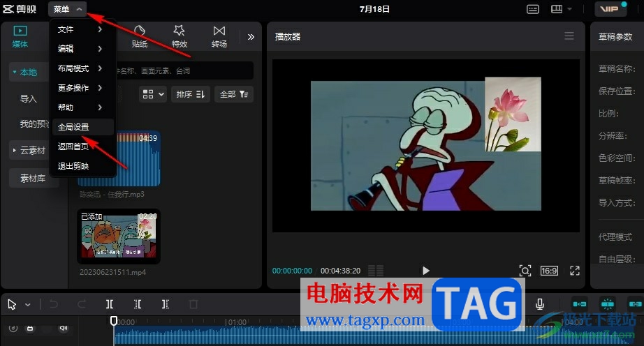644x346 pixels.
Task: Redo the last action
Action: (x=82, y=304)
